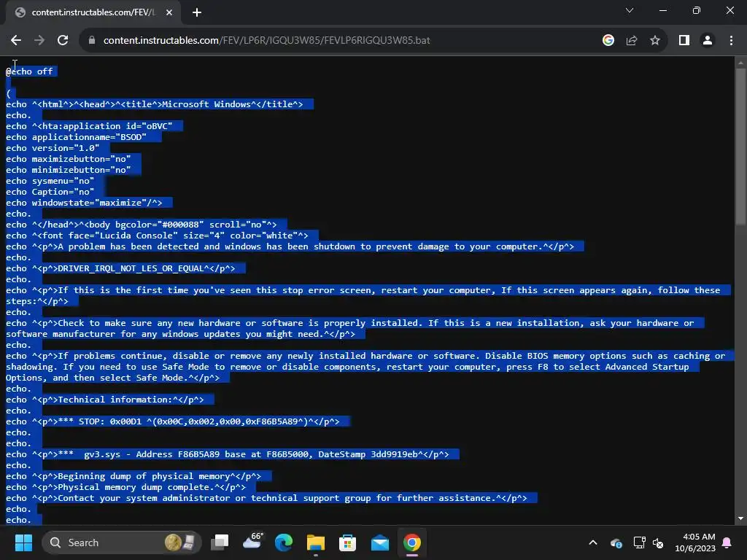The height and width of the screenshot is (560, 747).
Task: Click the 'echo minimizebutton="no"' line
Action: coord(68,170)
